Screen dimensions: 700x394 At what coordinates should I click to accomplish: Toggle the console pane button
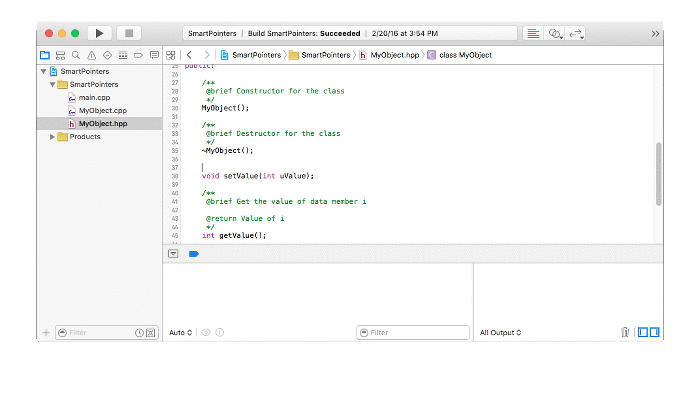pyautogui.click(x=654, y=332)
